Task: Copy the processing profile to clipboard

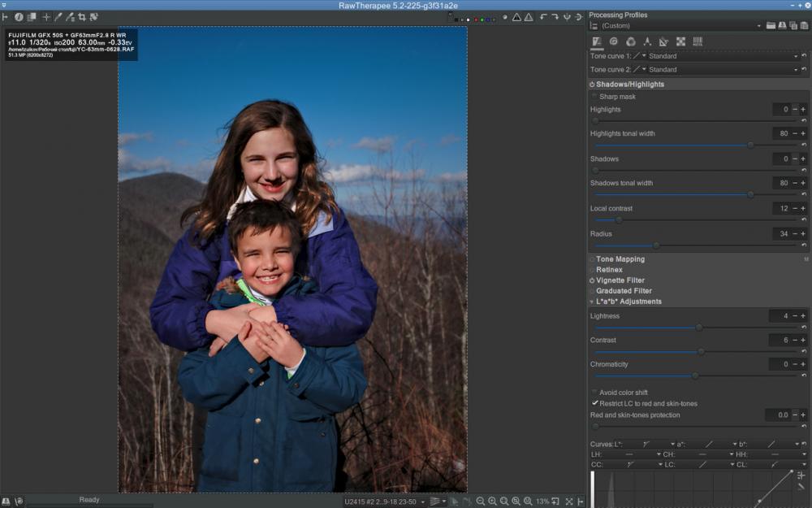Action: tap(793, 25)
